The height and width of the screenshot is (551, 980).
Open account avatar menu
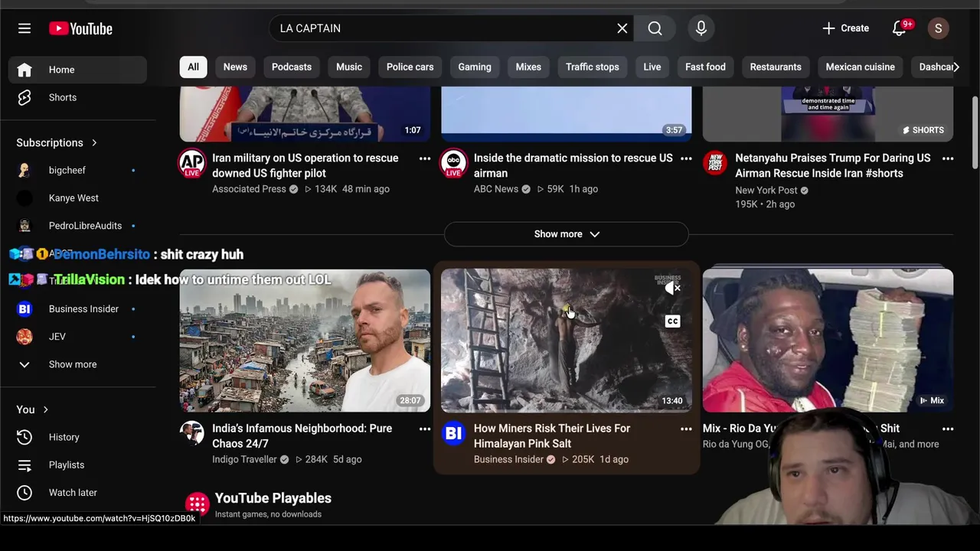(x=939, y=28)
